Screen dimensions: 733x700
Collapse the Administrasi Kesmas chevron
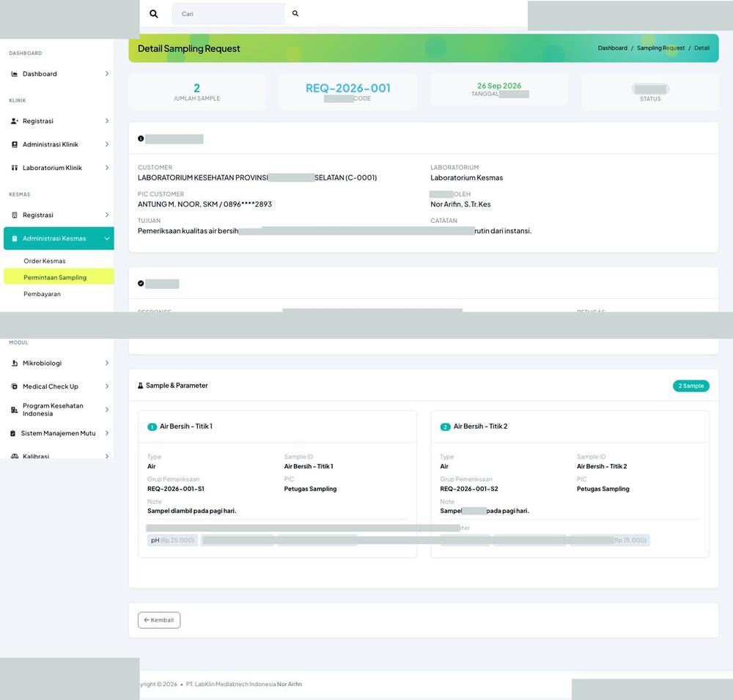coord(106,238)
